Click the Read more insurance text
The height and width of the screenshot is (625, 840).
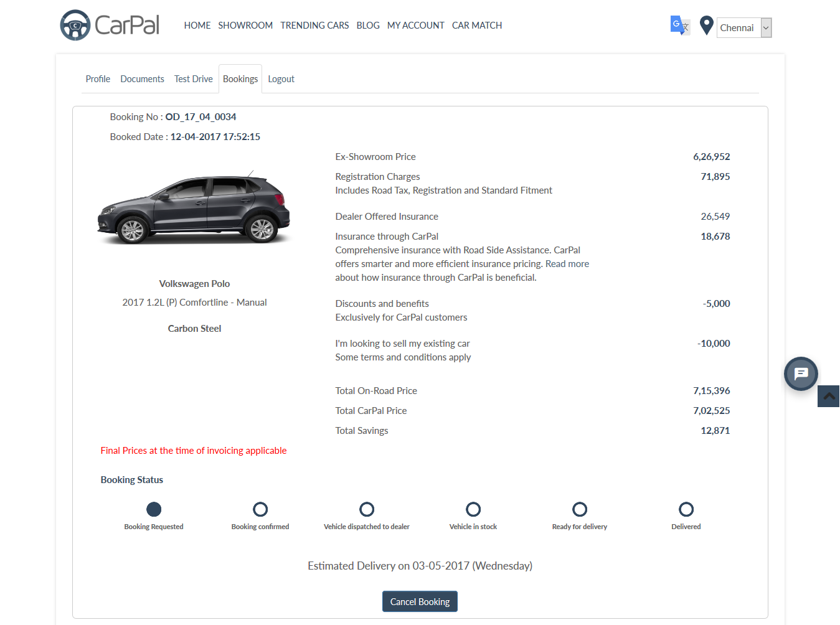567,264
